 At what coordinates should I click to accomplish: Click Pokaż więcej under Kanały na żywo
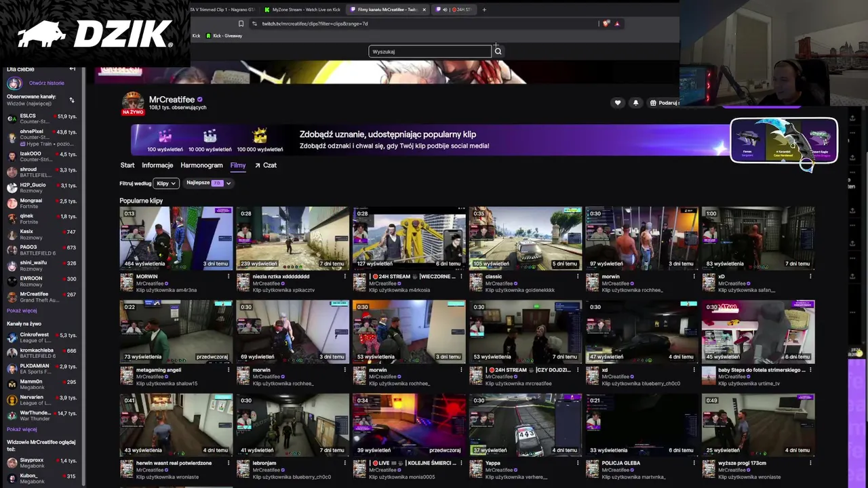(x=22, y=430)
